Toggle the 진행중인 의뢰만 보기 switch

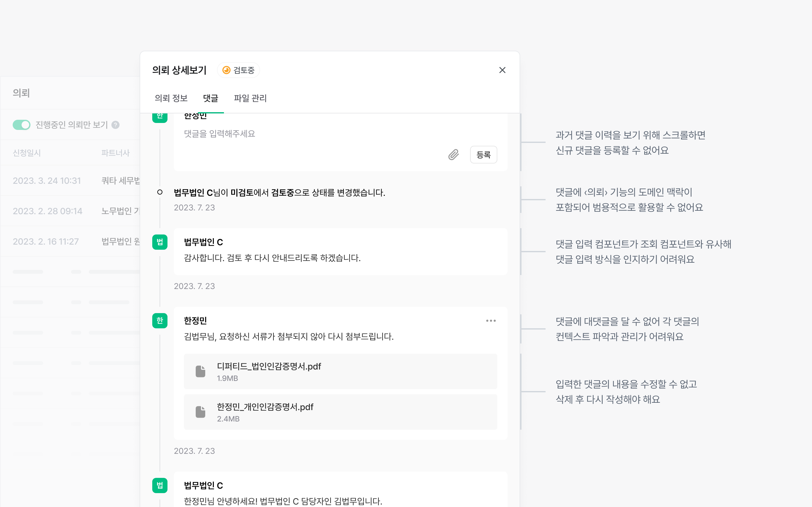(22, 125)
